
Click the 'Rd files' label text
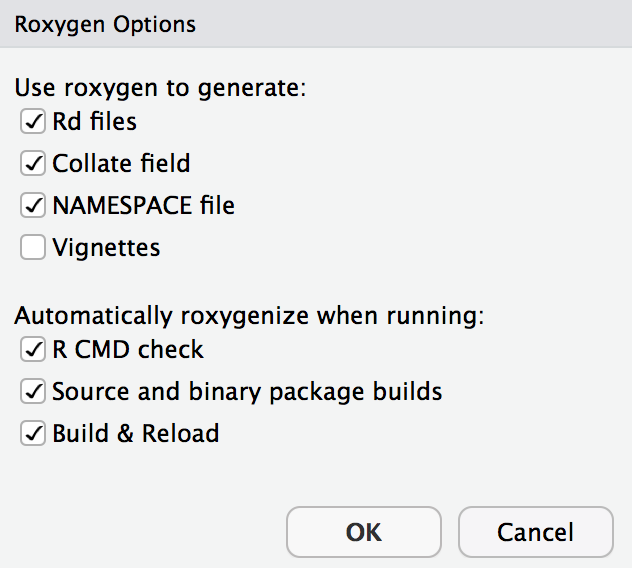[x=94, y=122]
